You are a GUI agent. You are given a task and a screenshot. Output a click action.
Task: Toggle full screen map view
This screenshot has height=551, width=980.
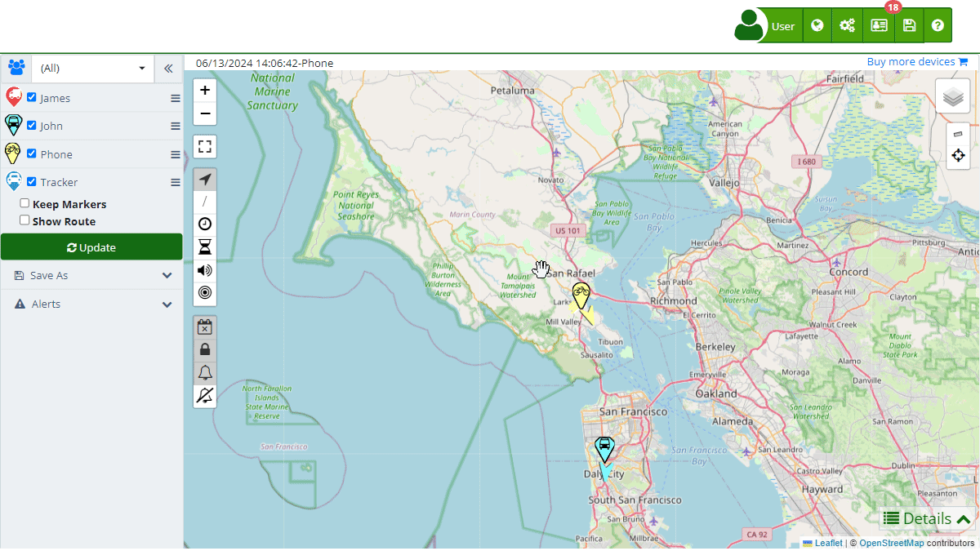(205, 147)
